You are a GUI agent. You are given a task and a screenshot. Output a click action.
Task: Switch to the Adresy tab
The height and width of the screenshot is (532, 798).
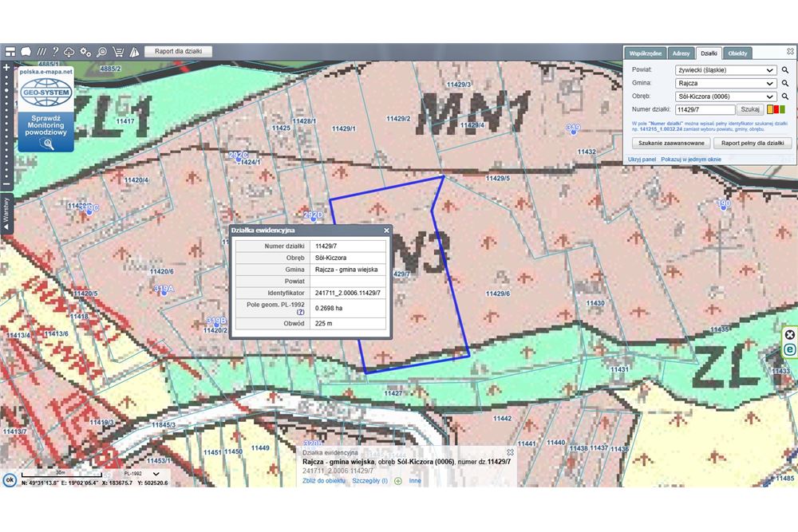681,53
